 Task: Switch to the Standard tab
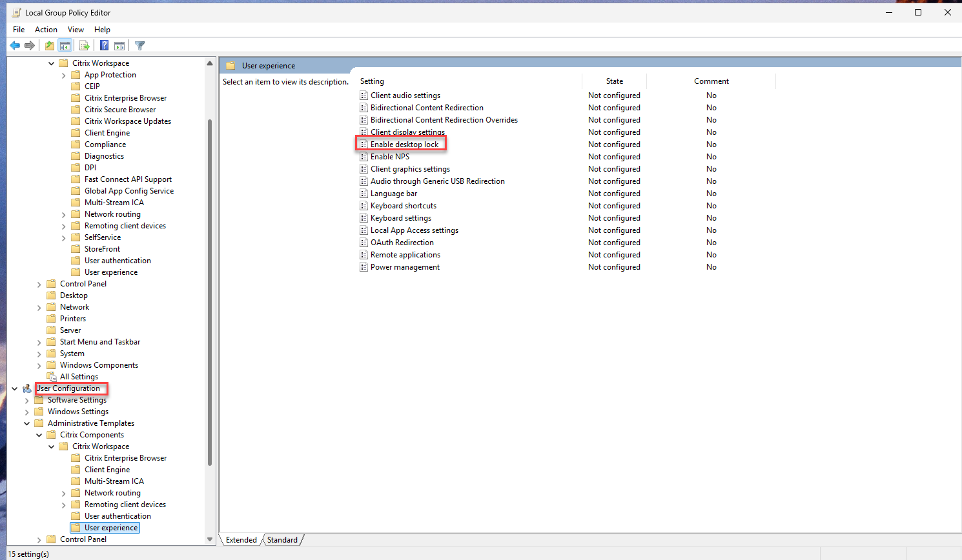(x=282, y=540)
